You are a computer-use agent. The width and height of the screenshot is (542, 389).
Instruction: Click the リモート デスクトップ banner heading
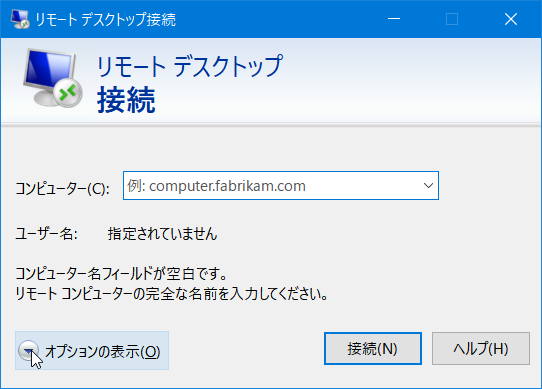point(190,65)
